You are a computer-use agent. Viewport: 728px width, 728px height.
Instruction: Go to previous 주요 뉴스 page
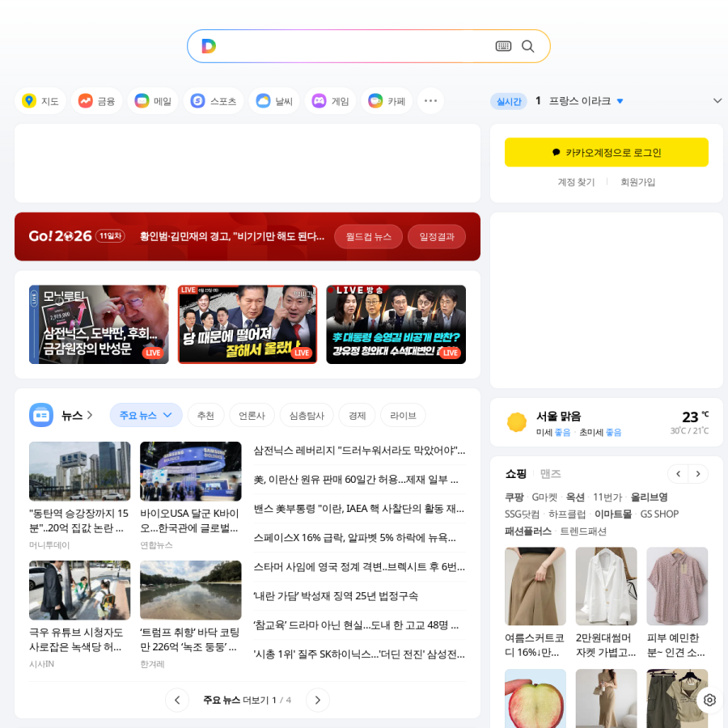pos(177,700)
